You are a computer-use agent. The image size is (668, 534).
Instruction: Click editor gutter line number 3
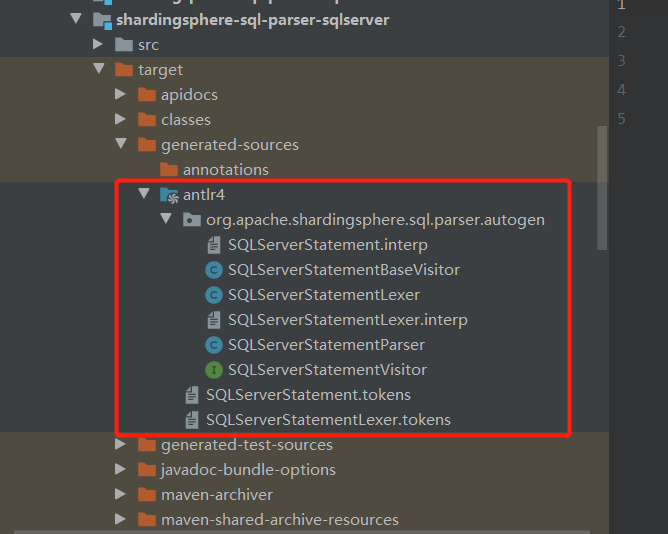pyautogui.click(x=622, y=61)
